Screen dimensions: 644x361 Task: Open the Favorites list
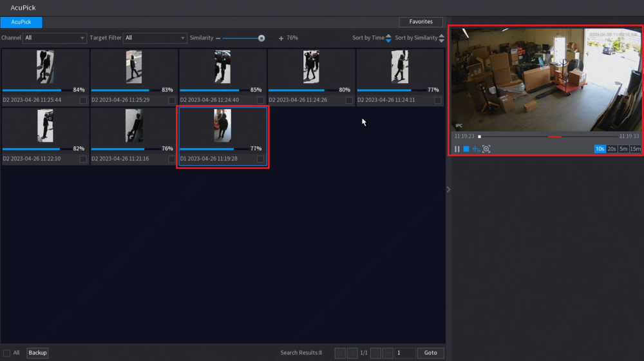tap(421, 22)
